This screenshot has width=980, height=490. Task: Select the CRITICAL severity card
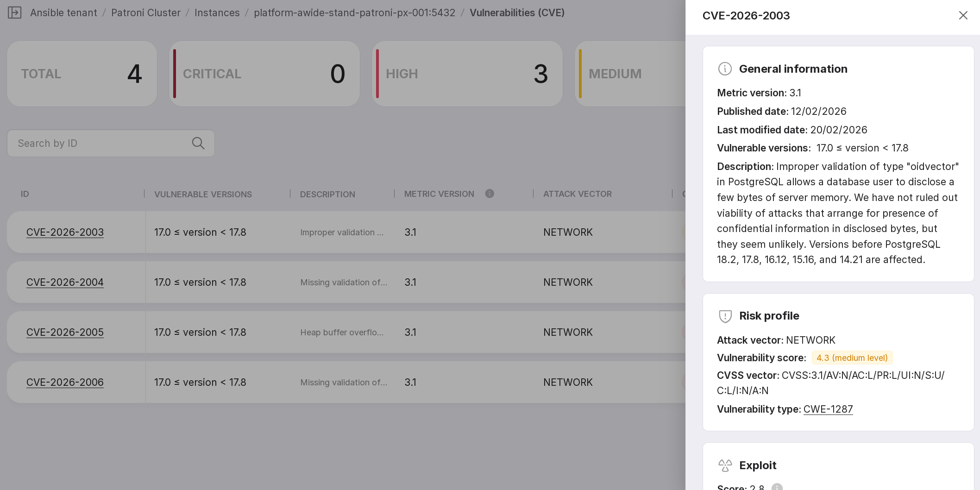pyautogui.click(x=264, y=74)
